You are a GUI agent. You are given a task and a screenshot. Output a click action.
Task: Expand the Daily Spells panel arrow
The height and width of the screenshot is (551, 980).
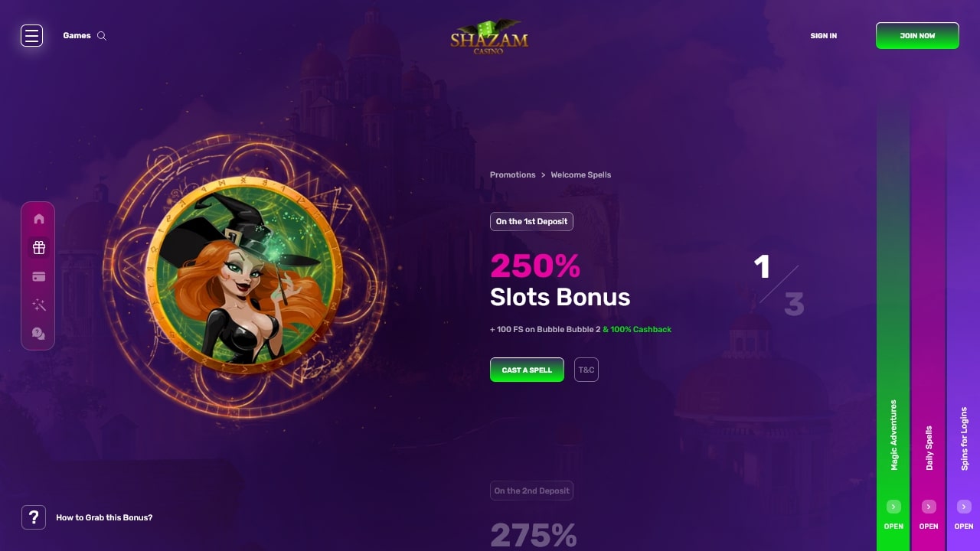tap(929, 507)
